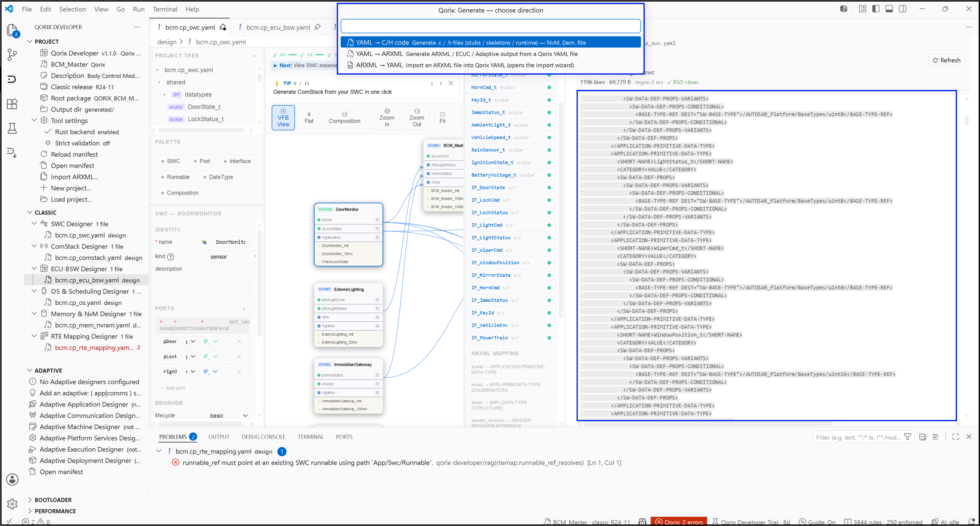Open the Selection menu

[x=72, y=9]
